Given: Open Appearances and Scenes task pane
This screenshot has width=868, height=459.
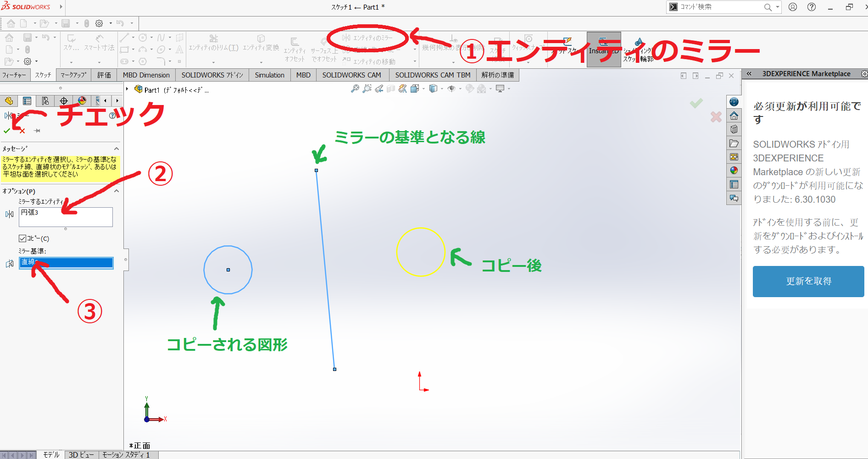Looking at the screenshot, I should (734, 171).
